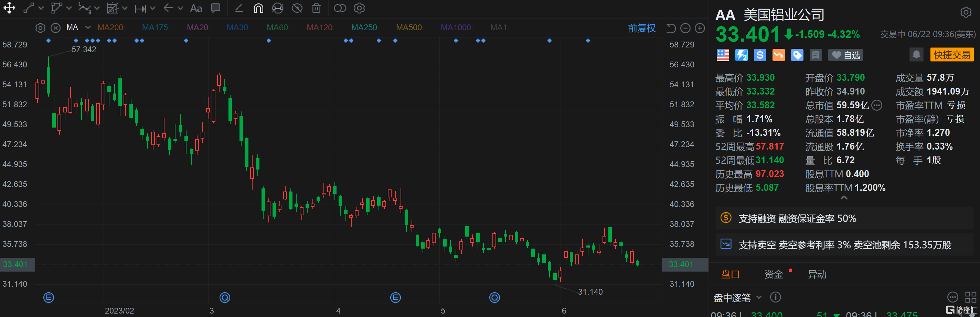
Task: Open 支持融资 margin financing info row
Action: coord(844,218)
